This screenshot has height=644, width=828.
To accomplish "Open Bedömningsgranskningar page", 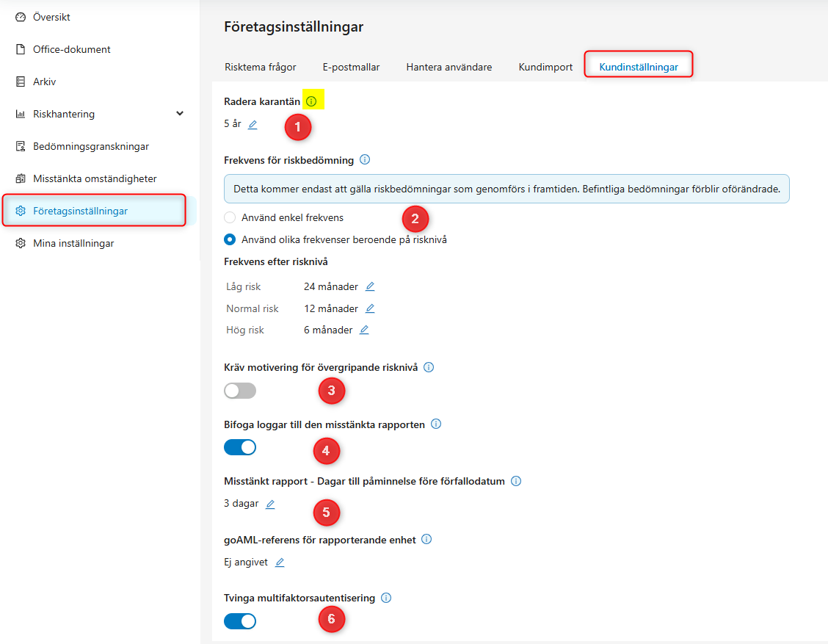I will (x=91, y=146).
